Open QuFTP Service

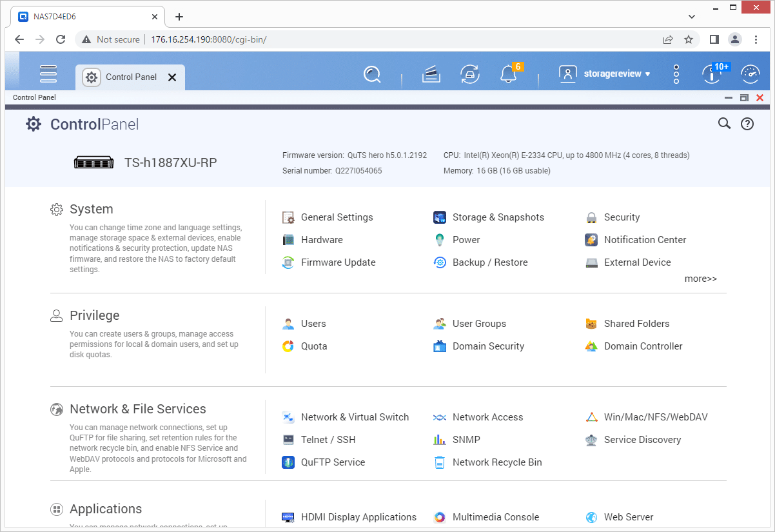click(324, 462)
